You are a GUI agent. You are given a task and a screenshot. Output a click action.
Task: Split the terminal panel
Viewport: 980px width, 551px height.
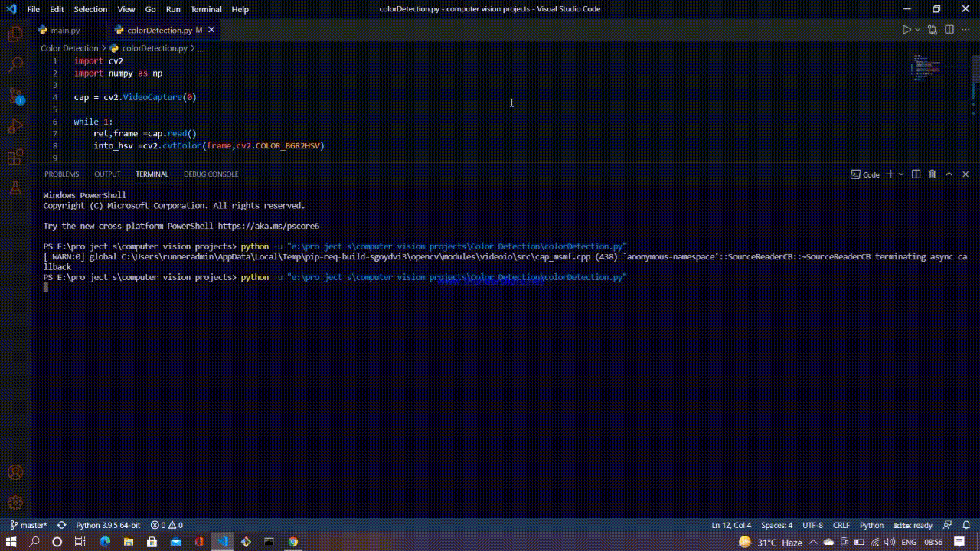pyautogui.click(x=916, y=174)
